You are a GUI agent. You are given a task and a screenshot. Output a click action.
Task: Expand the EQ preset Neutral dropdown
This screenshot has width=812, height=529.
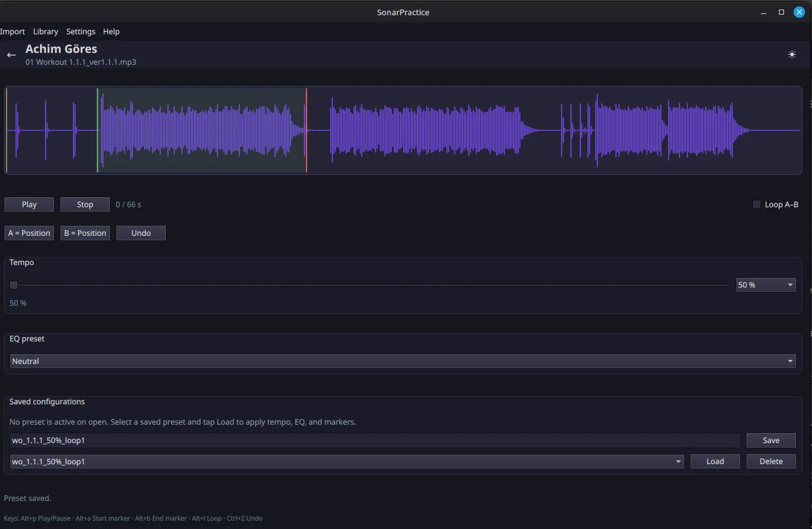pos(403,361)
